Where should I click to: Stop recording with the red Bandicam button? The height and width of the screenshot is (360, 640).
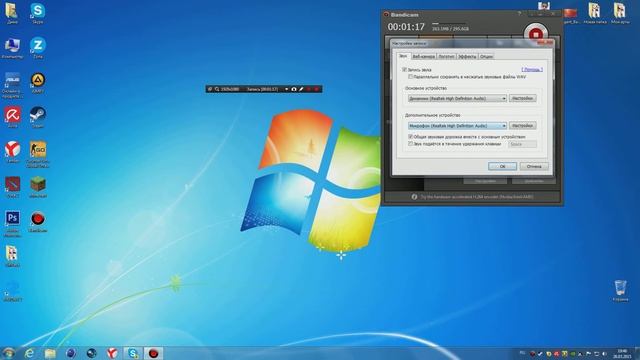pos(536,34)
